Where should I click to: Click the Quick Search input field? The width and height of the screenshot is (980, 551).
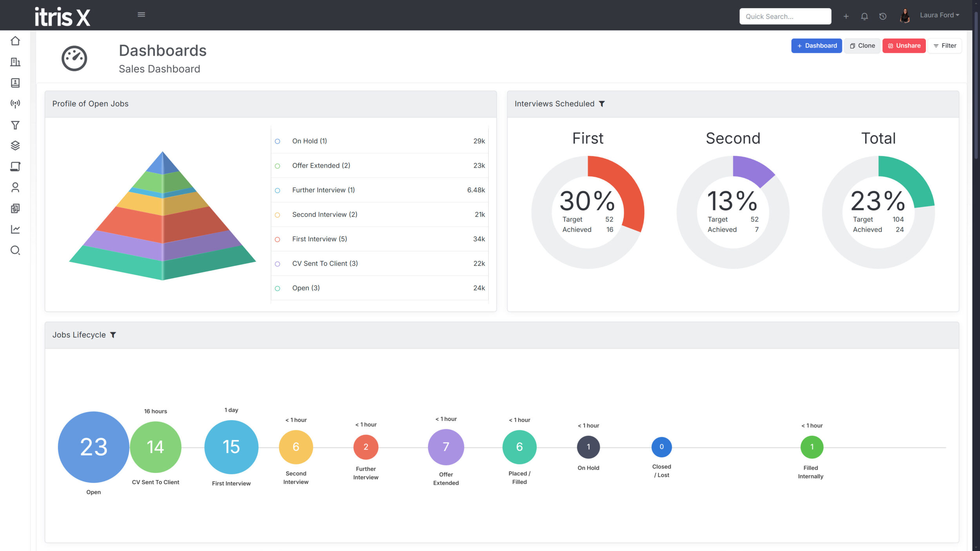click(x=785, y=16)
